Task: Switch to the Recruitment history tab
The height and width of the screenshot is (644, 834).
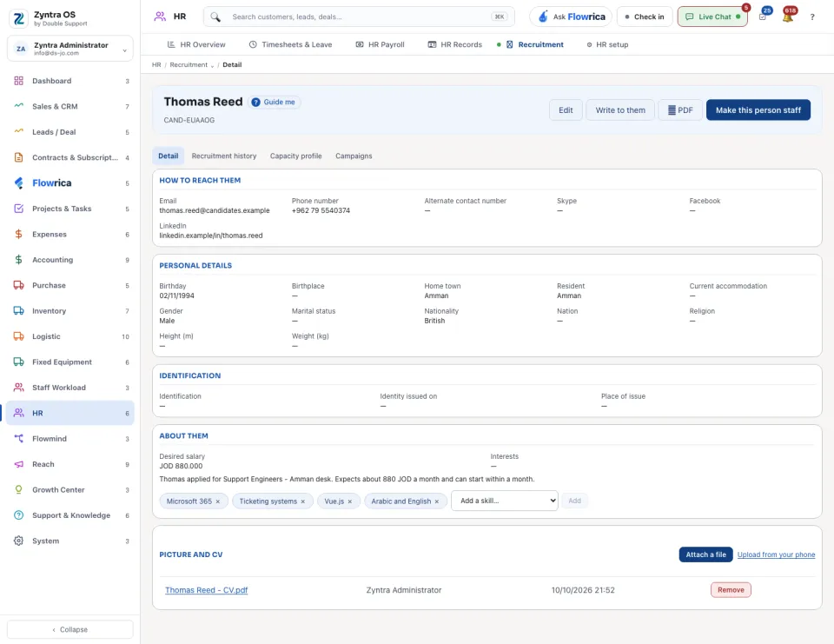Action: point(224,156)
